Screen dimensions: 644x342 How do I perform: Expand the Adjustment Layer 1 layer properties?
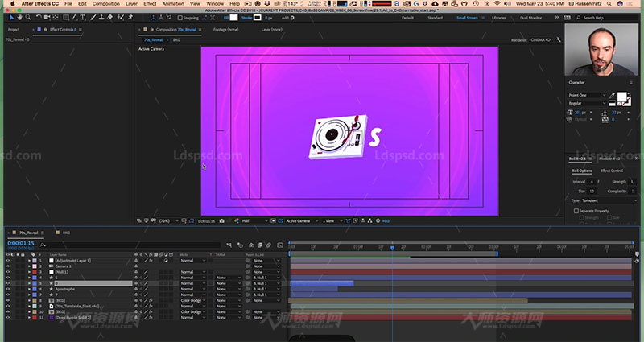(x=29, y=260)
